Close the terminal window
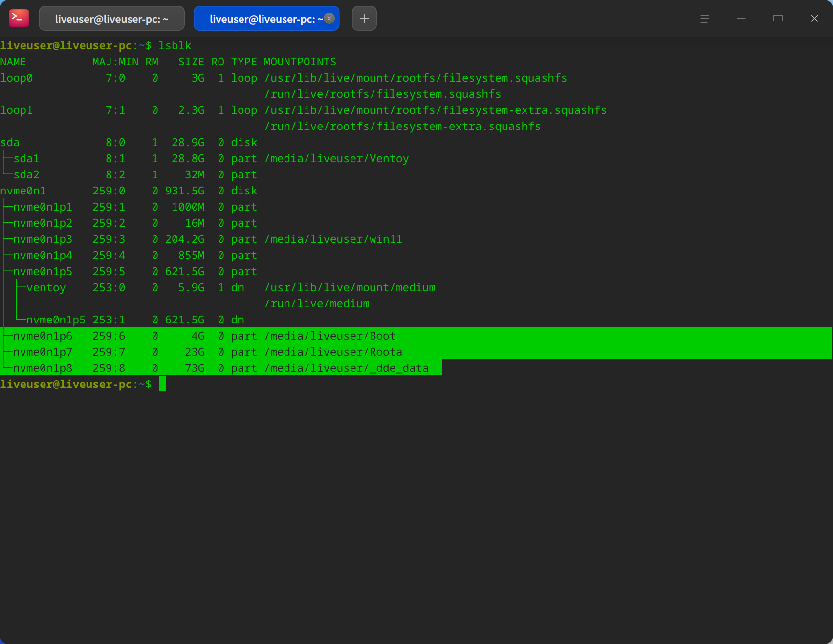Viewport: 833px width, 644px height. pos(814,19)
